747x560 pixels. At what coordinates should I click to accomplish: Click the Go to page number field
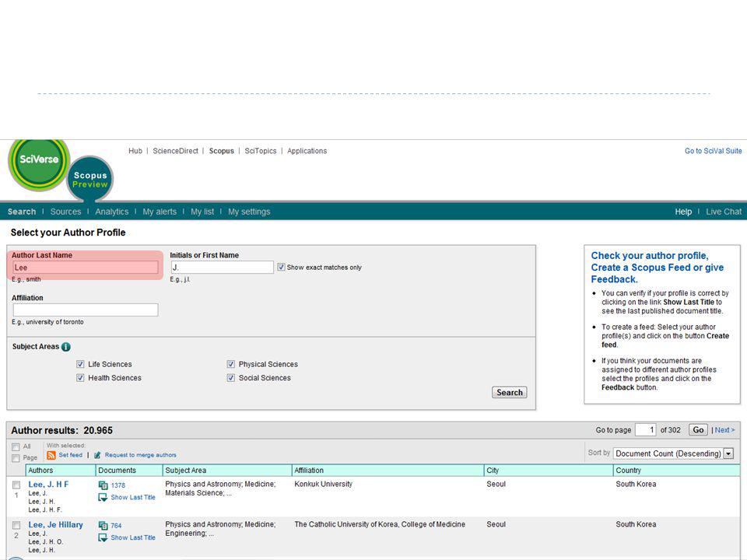646,430
